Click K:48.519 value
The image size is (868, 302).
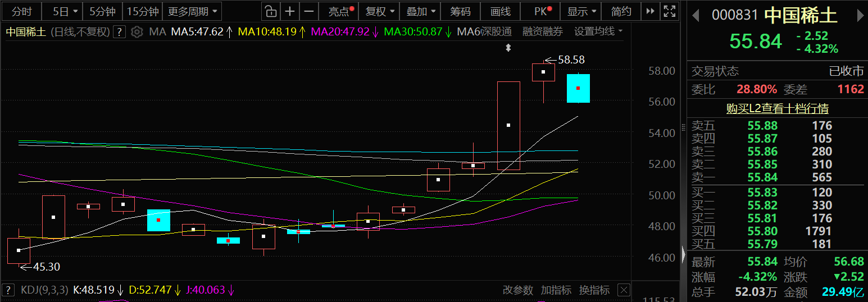pos(94,290)
